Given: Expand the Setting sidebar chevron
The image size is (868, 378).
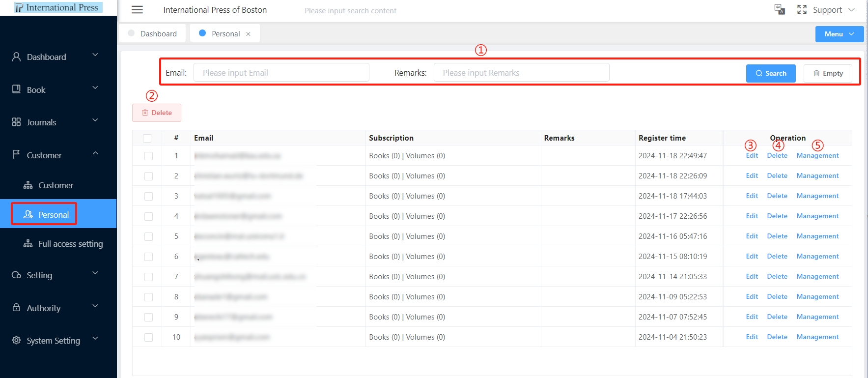Looking at the screenshot, I should pos(95,273).
